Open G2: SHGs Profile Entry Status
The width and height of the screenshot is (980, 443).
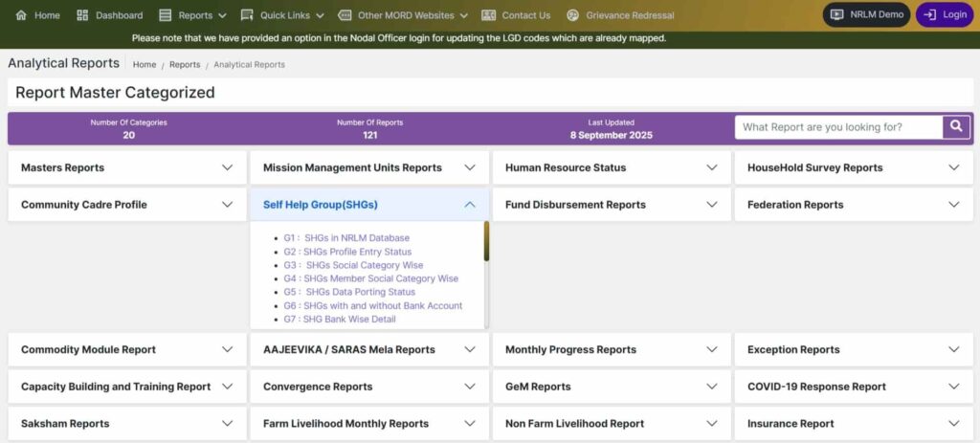[x=347, y=252]
